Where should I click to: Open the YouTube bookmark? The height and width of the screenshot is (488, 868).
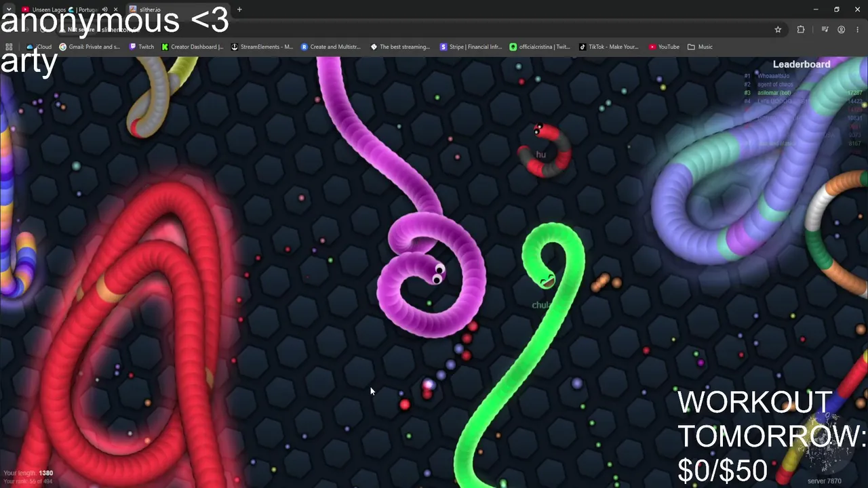664,47
